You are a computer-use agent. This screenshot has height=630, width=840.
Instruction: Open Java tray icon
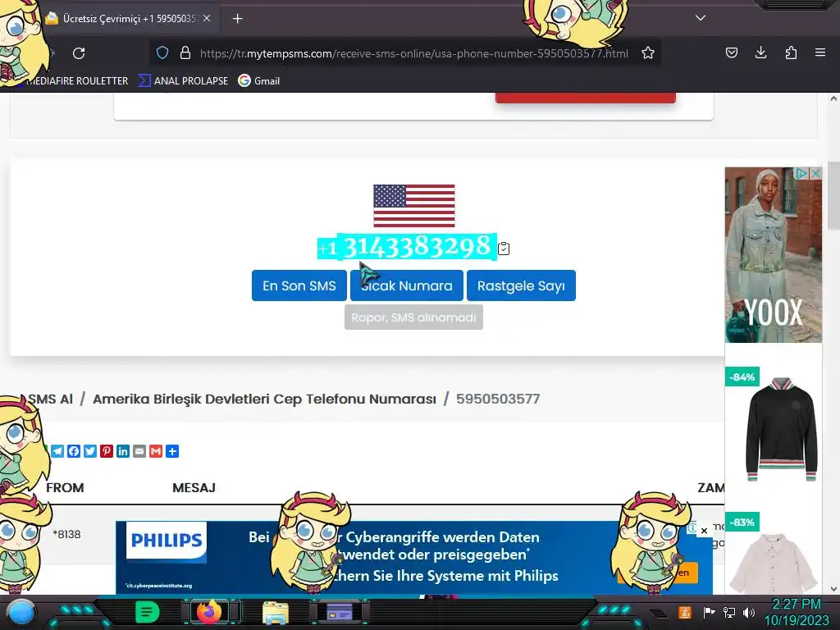pyautogui.click(x=685, y=612)
